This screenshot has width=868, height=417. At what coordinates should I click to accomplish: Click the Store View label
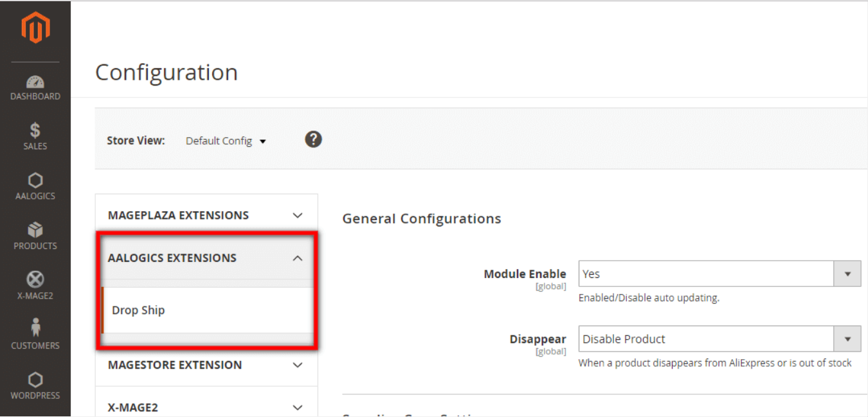click(x=136, y=141)
